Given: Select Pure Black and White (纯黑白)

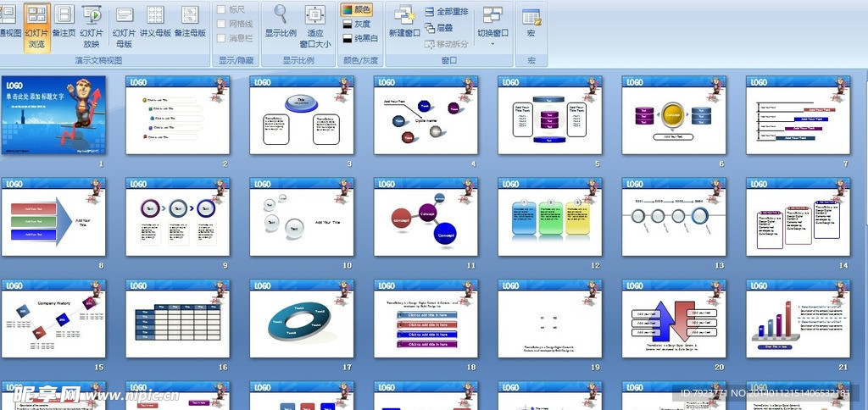Looking at the screenshot, I should pyautogui.click(x=359, y=38).
